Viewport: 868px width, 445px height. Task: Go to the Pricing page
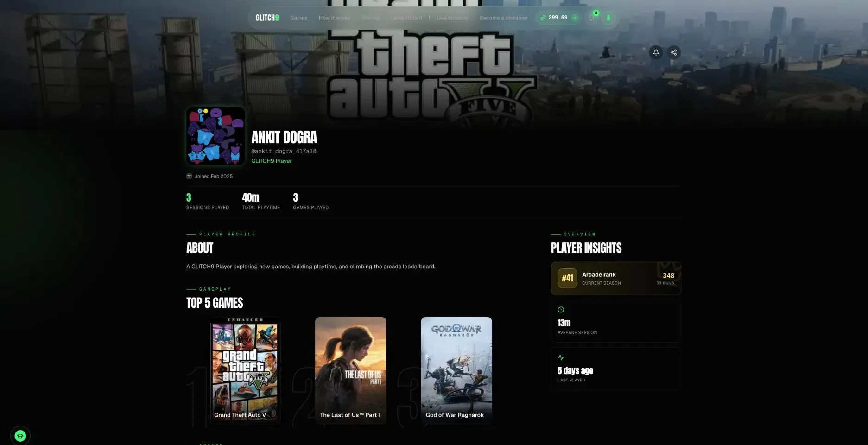[x=371, y=18]
